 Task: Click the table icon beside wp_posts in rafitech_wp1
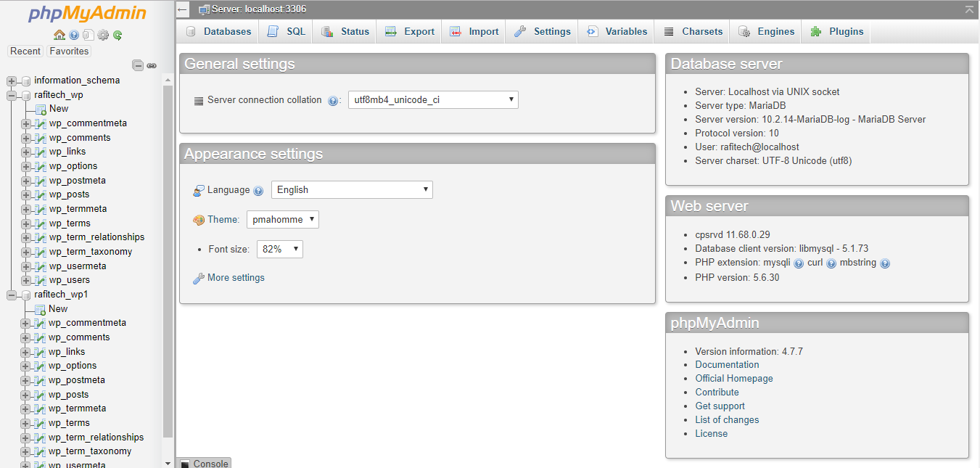tap(41, 395)
